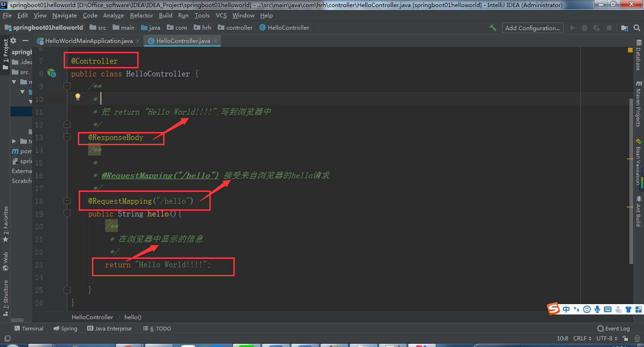This screenshot has width=644, height=347.
Task: Click the Sogou emoji smiley icon
Action: click(x=587, y=309)
